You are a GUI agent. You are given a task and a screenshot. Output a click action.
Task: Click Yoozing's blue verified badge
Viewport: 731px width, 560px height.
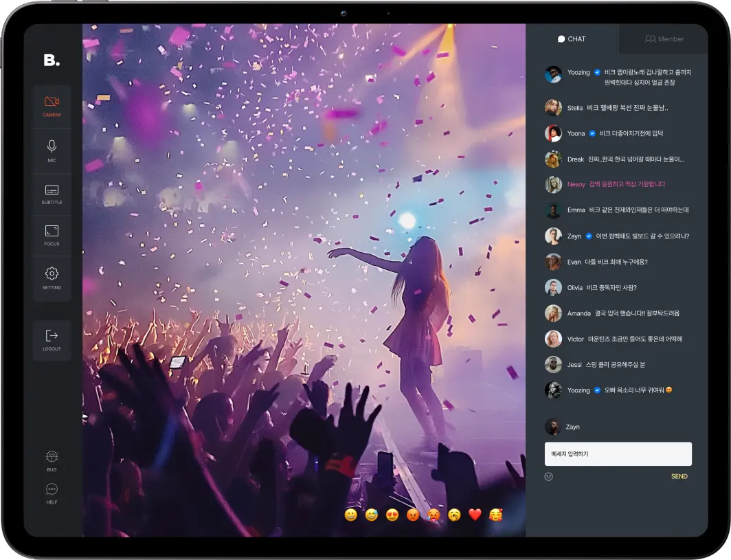[x=598, y=72]
